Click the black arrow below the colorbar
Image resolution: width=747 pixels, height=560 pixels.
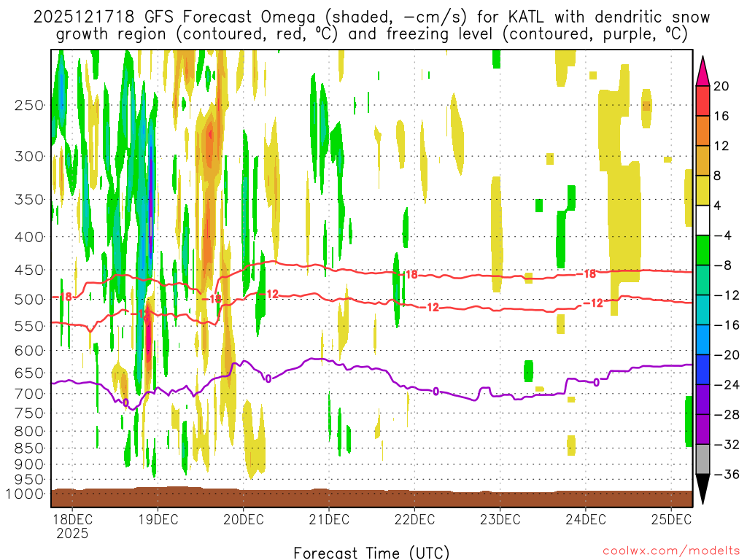(x=703, y=489)
